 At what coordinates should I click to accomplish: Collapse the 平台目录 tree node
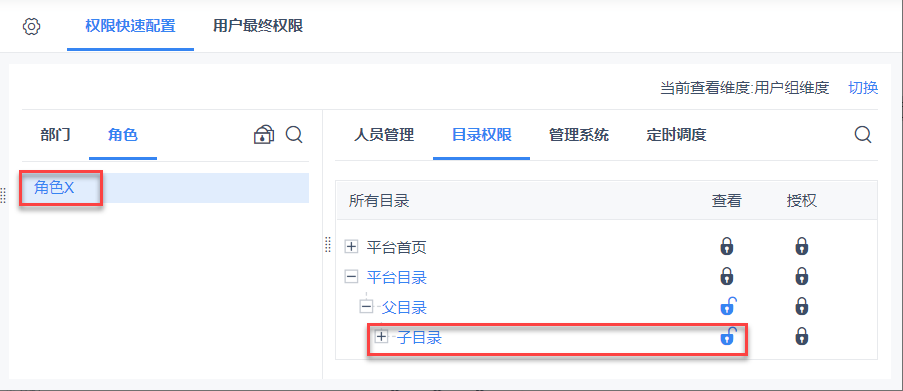(351, 277)
